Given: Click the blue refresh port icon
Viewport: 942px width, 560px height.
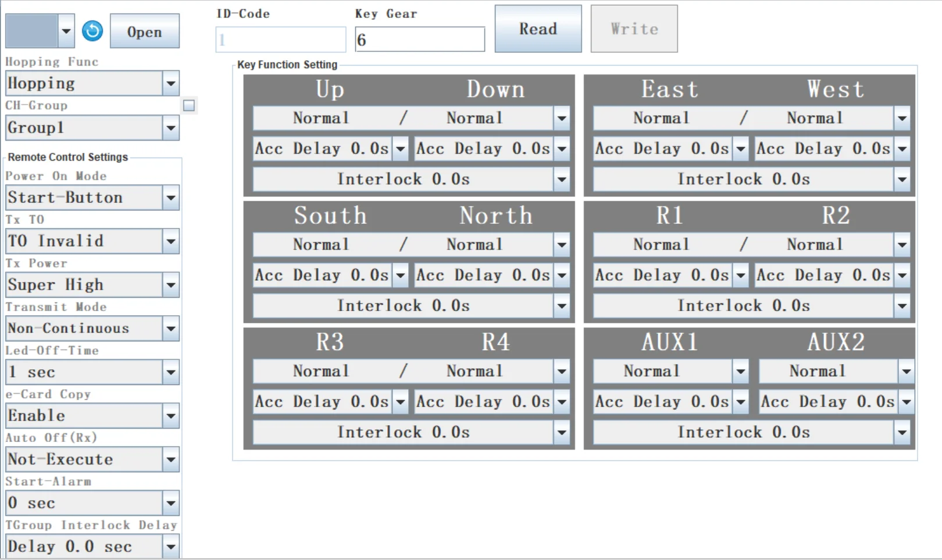Looking at the screenshot, I should coord(92,31).
